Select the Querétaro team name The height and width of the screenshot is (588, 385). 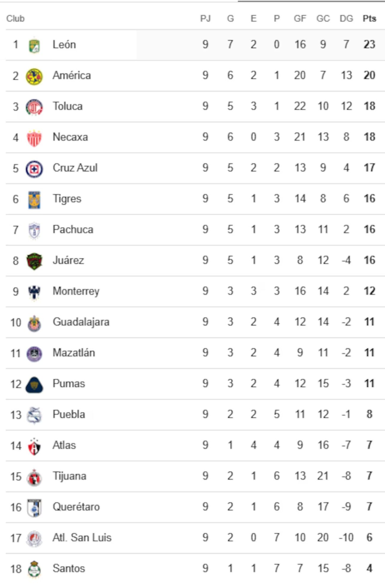(76, 507)
